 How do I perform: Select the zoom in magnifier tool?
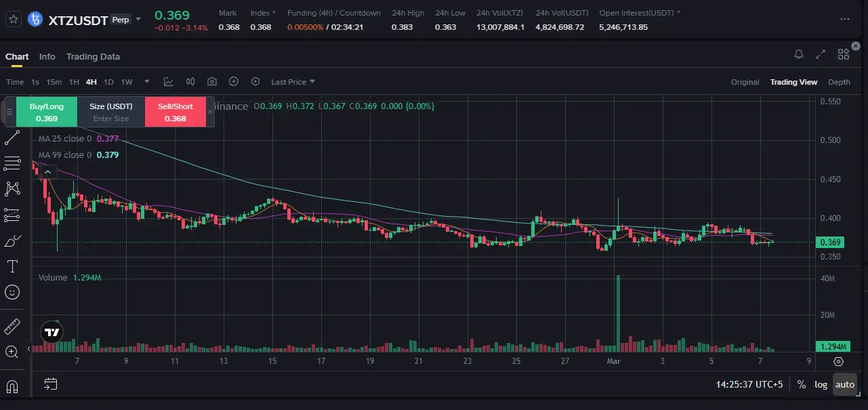click(x=12, y=352)
